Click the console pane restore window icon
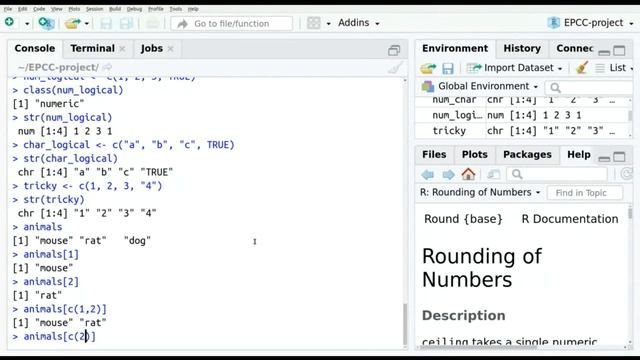Screen dimensions: 640x360 coord(394,50)
